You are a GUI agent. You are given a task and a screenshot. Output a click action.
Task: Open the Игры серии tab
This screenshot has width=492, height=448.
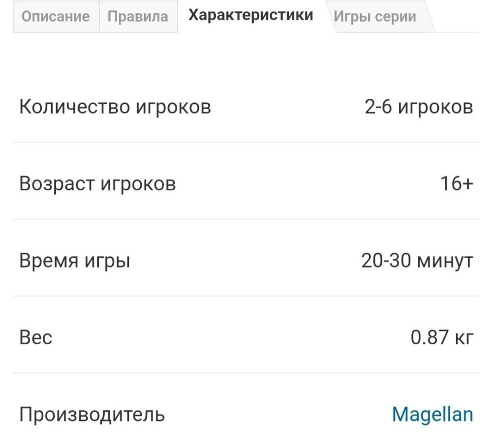[x=375, y=17]
